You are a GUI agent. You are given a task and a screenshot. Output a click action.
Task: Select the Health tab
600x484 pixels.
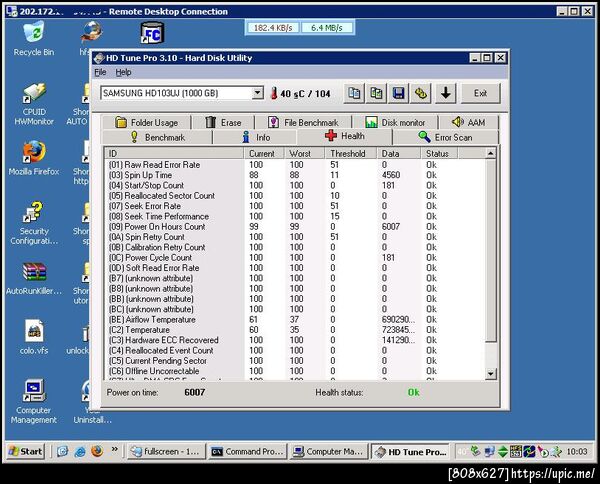pyautogui.click(x=345, y=136)
